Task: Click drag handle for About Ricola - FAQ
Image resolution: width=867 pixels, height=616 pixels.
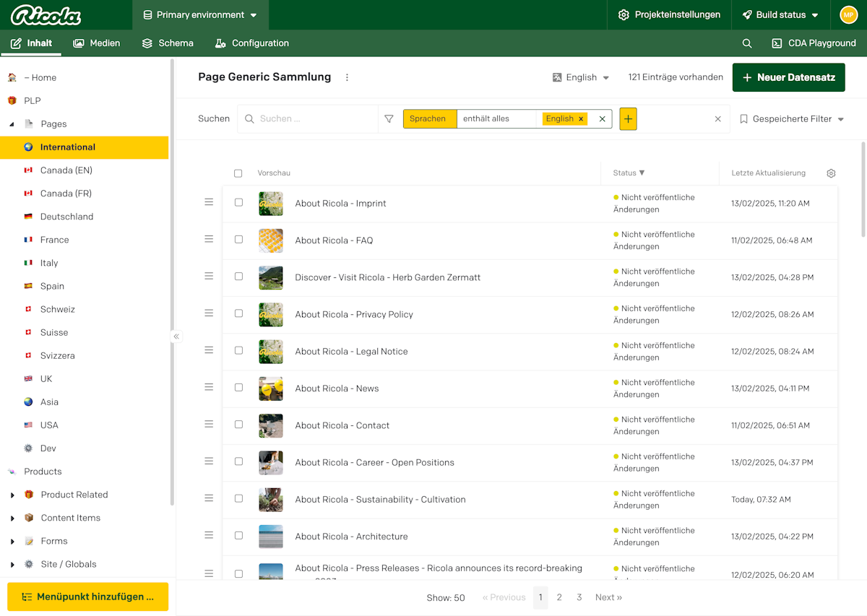Action: click(x=209, y=239)
